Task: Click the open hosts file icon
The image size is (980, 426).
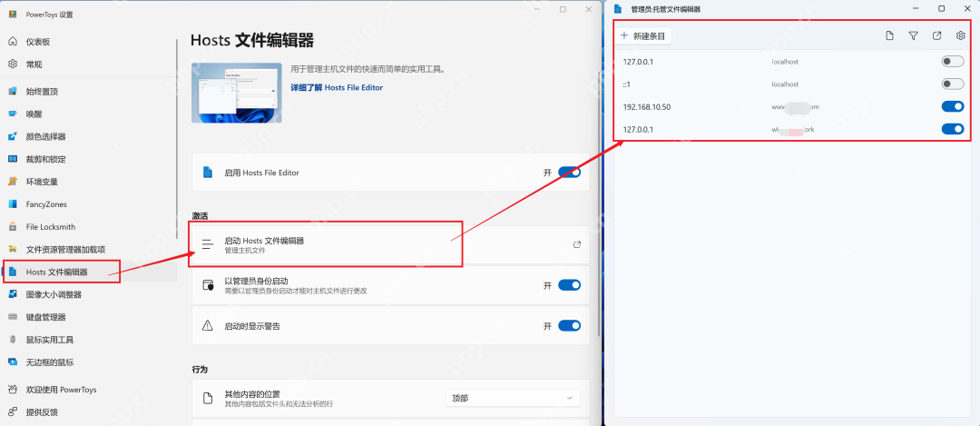Action: click(x=936, y=35)
